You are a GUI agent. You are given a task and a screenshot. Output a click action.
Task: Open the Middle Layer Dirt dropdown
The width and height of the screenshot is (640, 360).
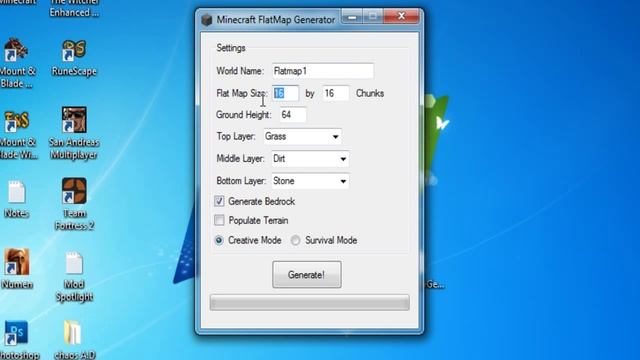(310, 159)
